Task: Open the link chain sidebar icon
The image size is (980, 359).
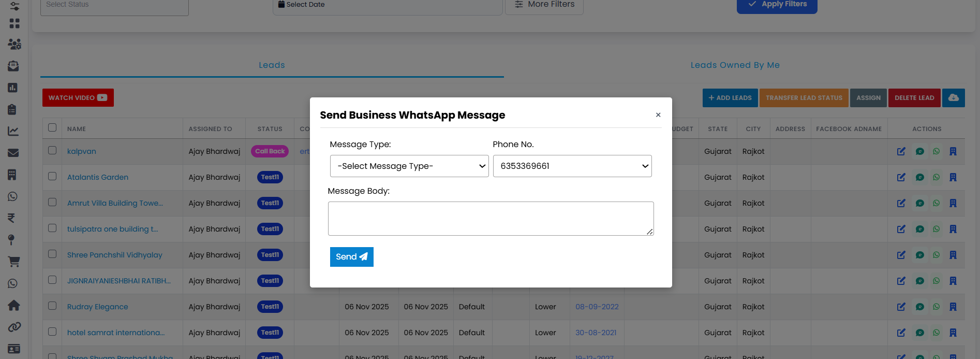Action: click(x=14, y=327)
